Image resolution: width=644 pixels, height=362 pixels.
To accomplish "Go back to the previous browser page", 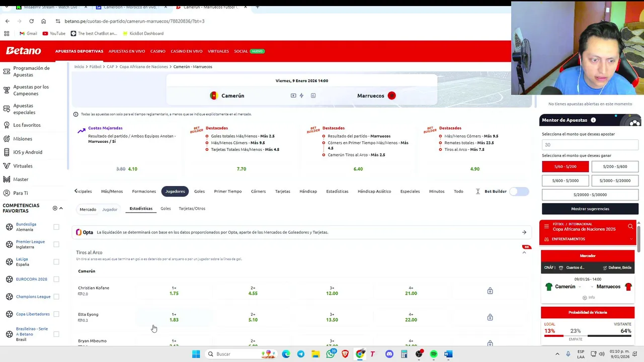I will pyautogui.click(x=7, y=21).
